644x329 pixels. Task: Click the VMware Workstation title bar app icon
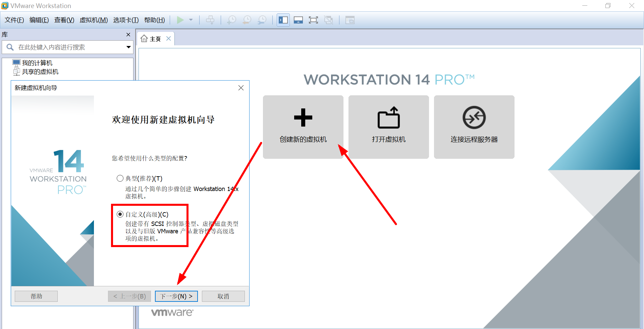click(5, 6)
